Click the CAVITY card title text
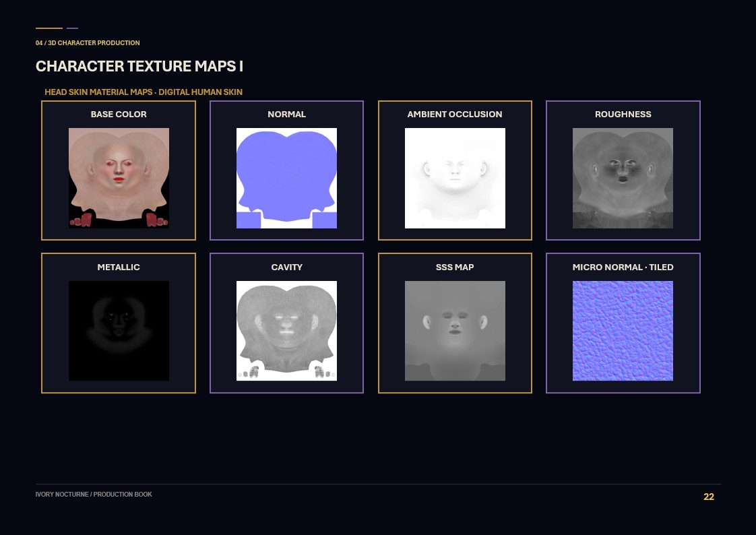The width and height of the screenshot is (756, 535). pos(286,267)
